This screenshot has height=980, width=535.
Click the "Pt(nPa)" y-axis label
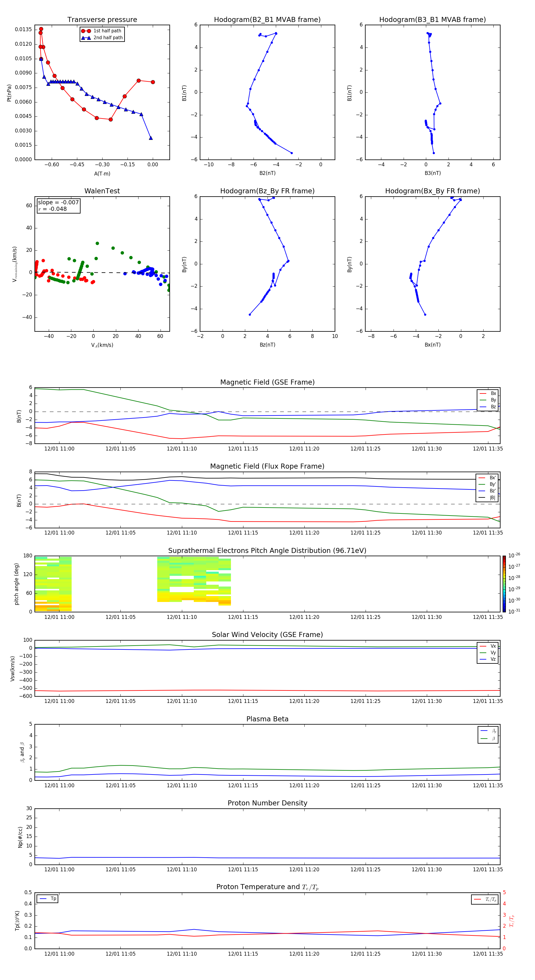9,93
